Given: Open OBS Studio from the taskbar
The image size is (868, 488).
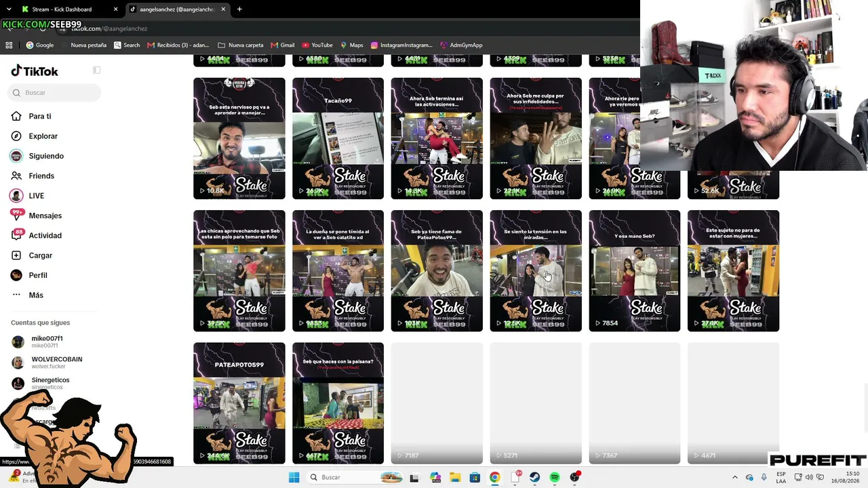Looking at the screenshot, I should 575,477.
